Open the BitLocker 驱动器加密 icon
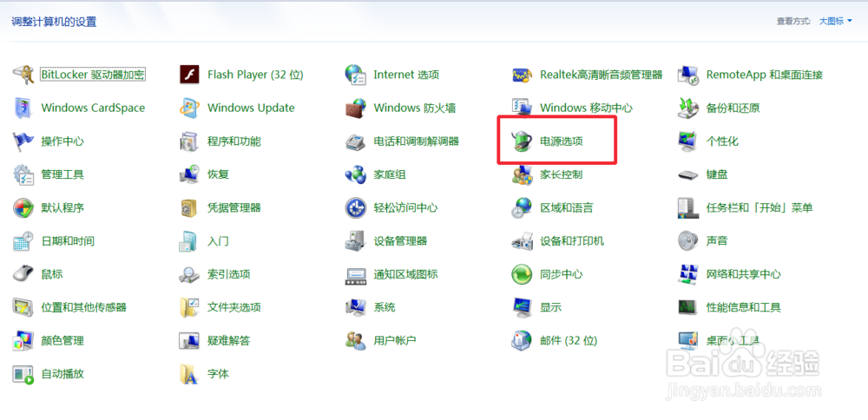Screen dimensions: 868x420 pos(23,75)
